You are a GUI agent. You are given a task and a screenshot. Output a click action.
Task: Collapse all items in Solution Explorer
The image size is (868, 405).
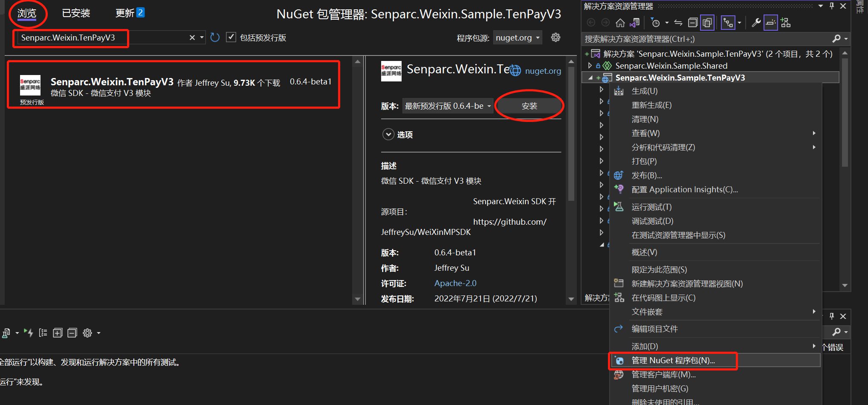click(x=693, y=23)
